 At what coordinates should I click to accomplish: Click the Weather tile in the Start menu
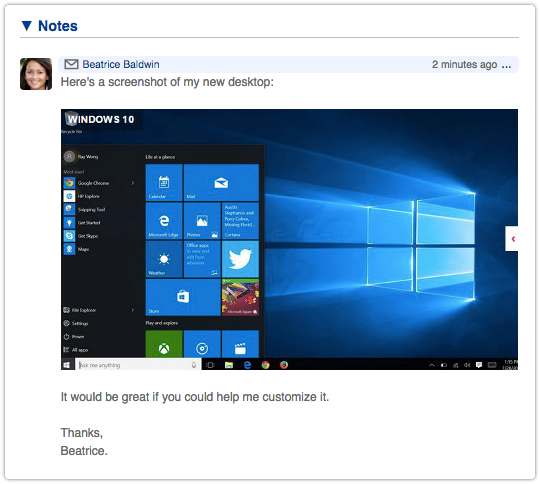(x=164, y=259)
